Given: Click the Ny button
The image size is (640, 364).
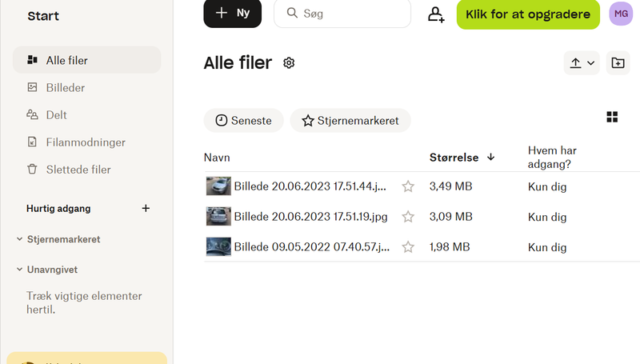Looking at the screenshot, I should click(232, 14).
